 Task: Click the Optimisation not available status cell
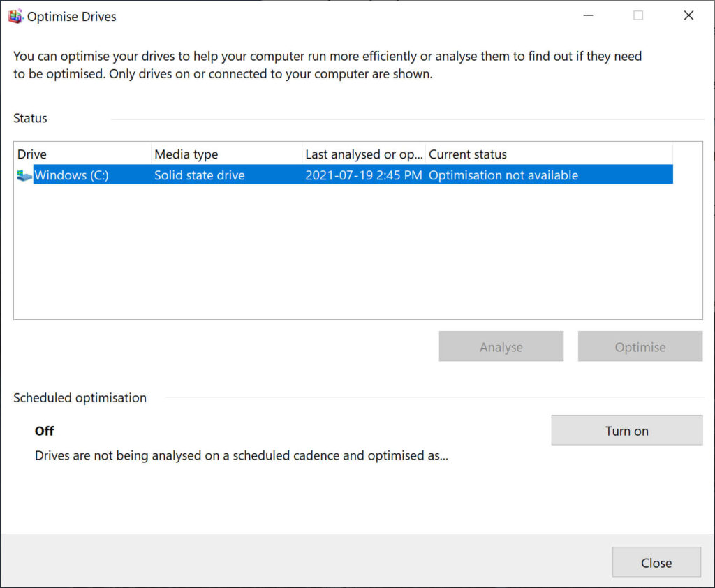(x=503, y=175)
